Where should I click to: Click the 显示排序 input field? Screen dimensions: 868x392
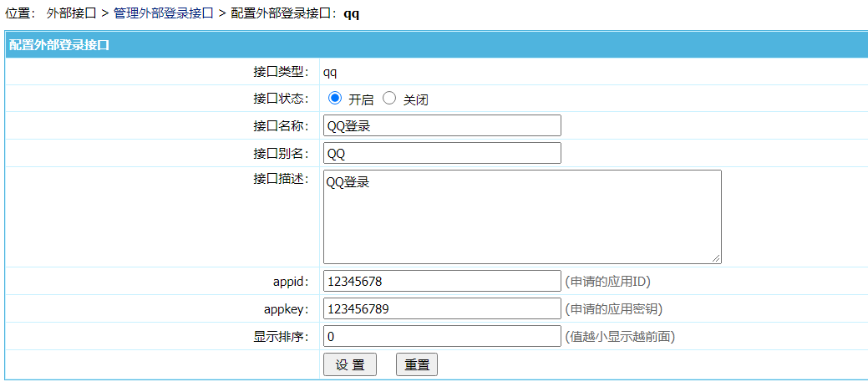pyautogui.click(x=442, y=336)
